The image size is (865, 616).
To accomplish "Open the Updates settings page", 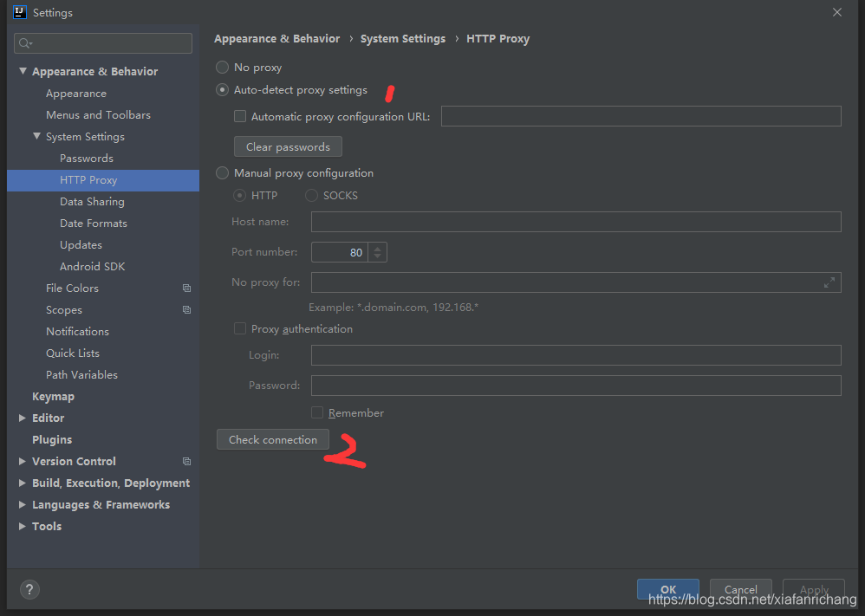I will pyautogui.click(x=81, y=245).
